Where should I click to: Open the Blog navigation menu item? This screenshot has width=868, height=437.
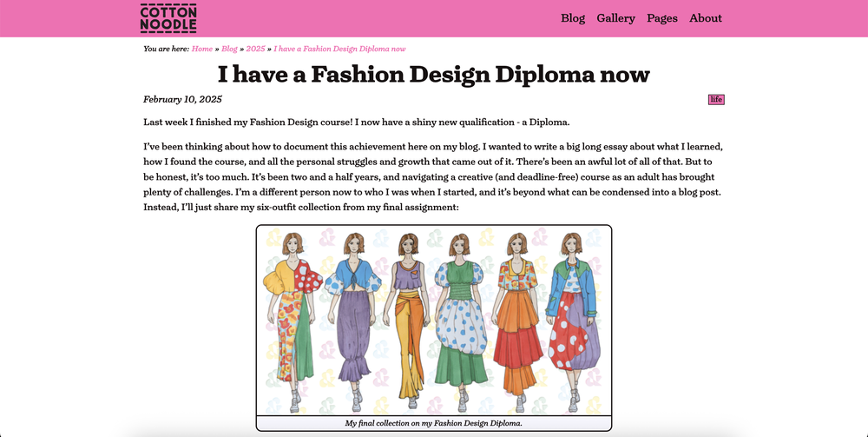(x=573, y=18)
